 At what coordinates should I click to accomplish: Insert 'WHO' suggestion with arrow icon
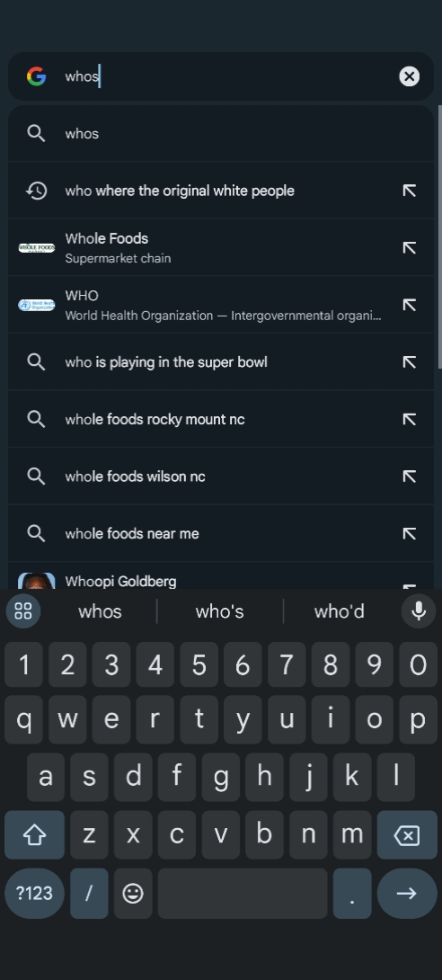click(x=409, y=305)
